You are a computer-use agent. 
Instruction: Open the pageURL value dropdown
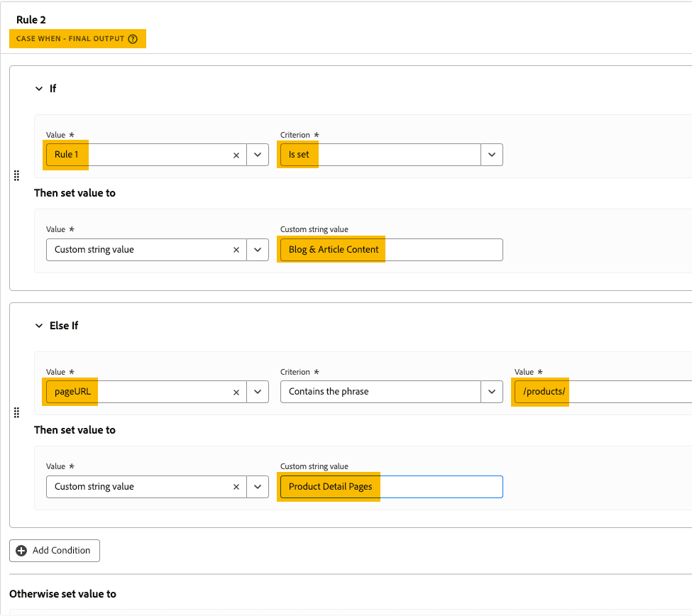click(258, 392)
